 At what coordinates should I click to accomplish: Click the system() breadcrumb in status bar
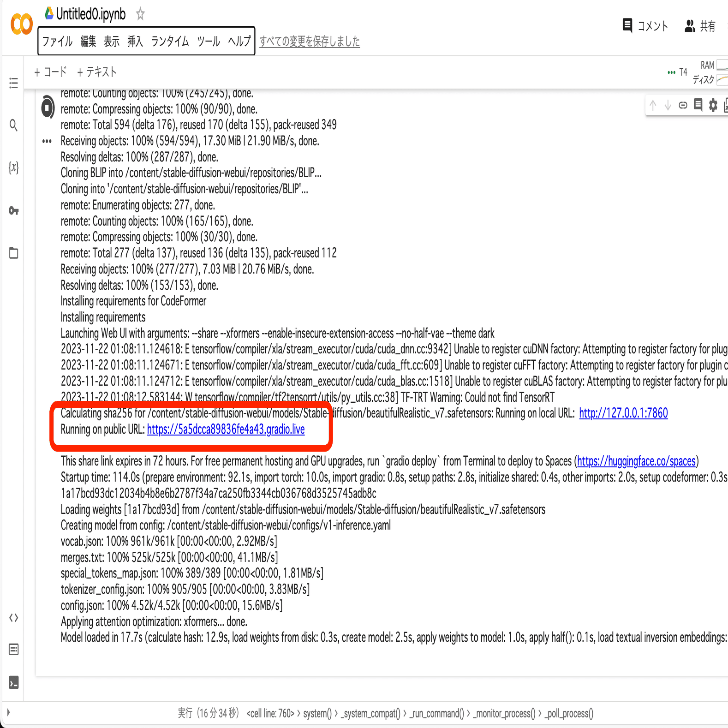point(317,713)
